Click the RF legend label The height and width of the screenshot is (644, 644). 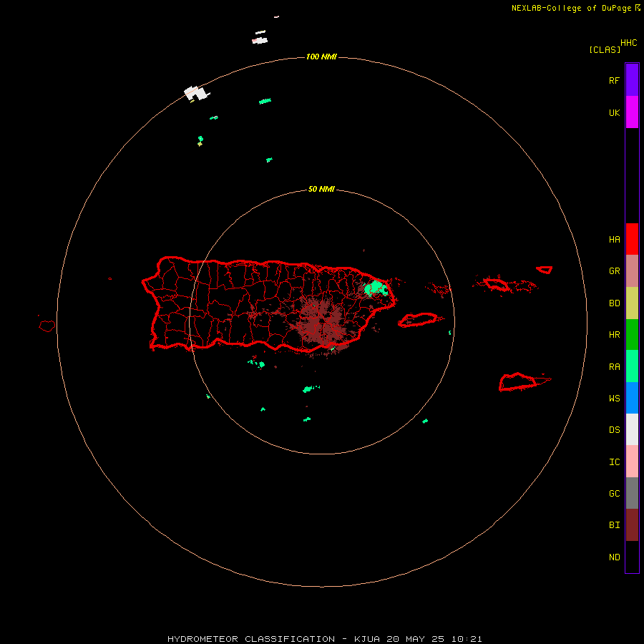tap(614, 81)
